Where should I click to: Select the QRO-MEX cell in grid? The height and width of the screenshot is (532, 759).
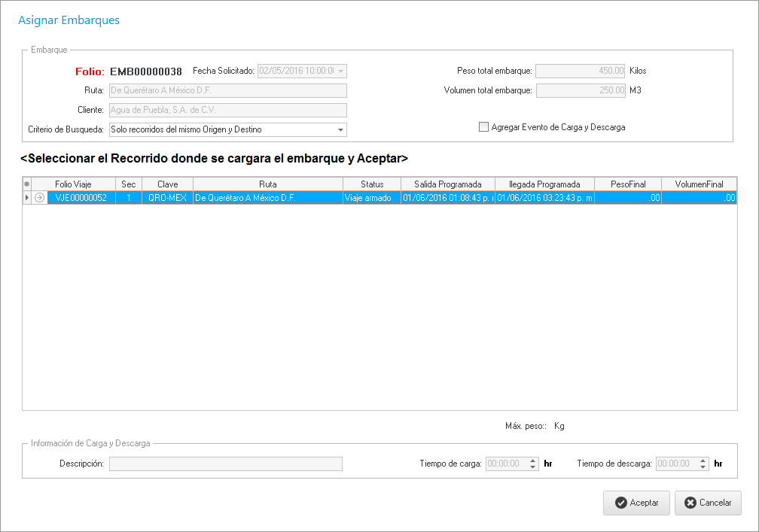(167, 198)
